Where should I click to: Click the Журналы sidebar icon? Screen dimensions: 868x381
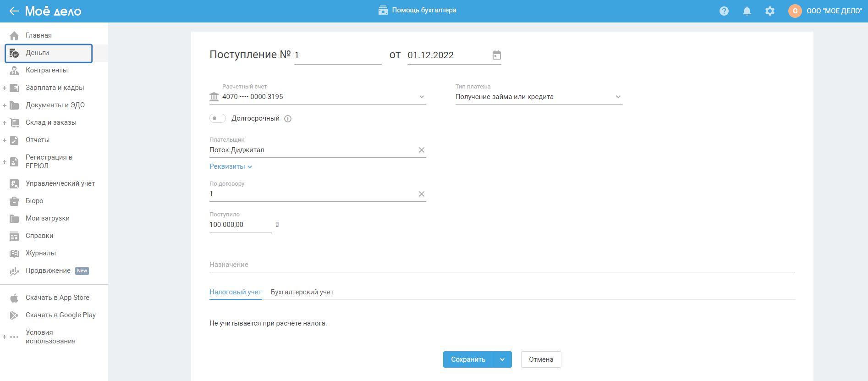click(14, 253)
